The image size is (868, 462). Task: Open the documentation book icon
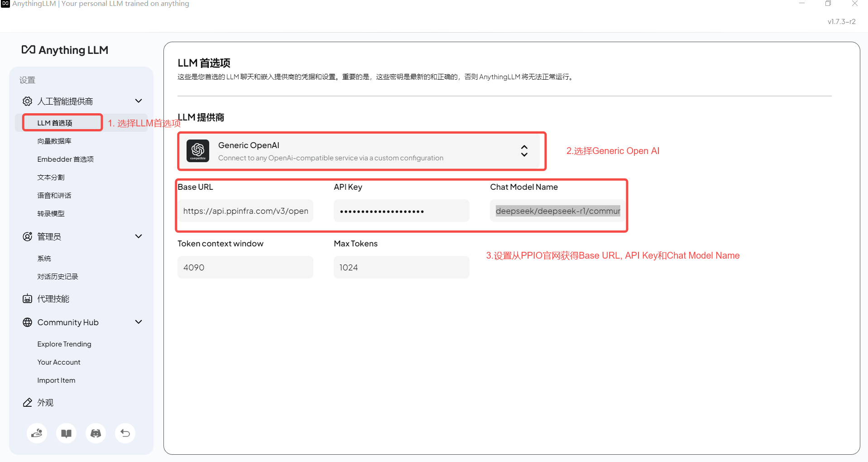click(x=67, y=433)
